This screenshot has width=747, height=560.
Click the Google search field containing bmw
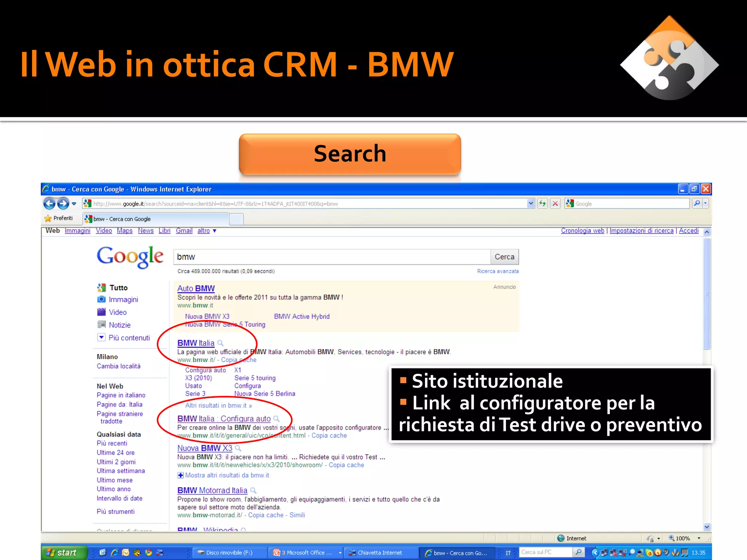click(332, 257)
